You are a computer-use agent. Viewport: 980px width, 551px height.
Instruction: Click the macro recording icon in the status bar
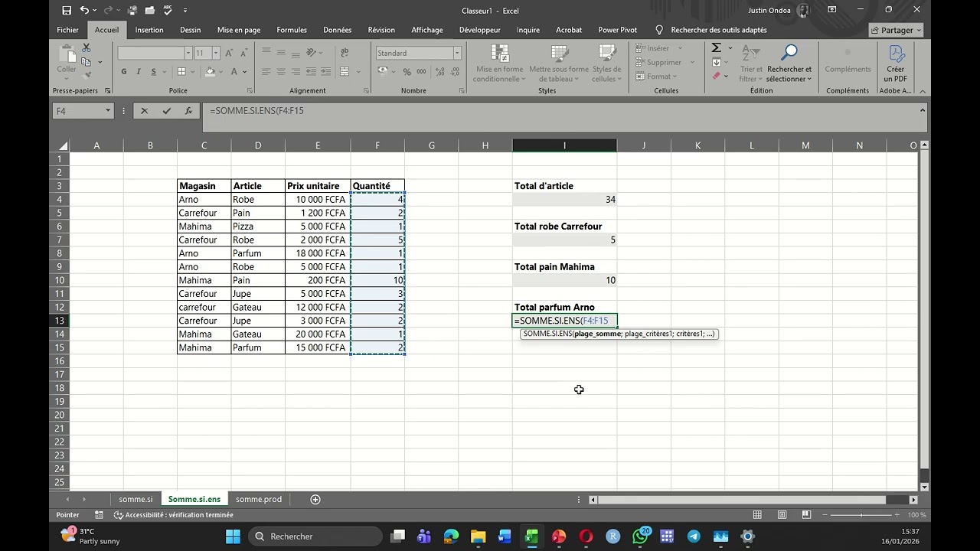pyautogui.click(x=99, y=515)
